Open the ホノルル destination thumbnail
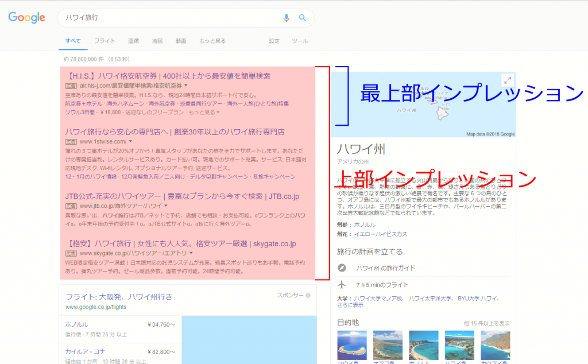The image size is (588, 364). point(423,345)
